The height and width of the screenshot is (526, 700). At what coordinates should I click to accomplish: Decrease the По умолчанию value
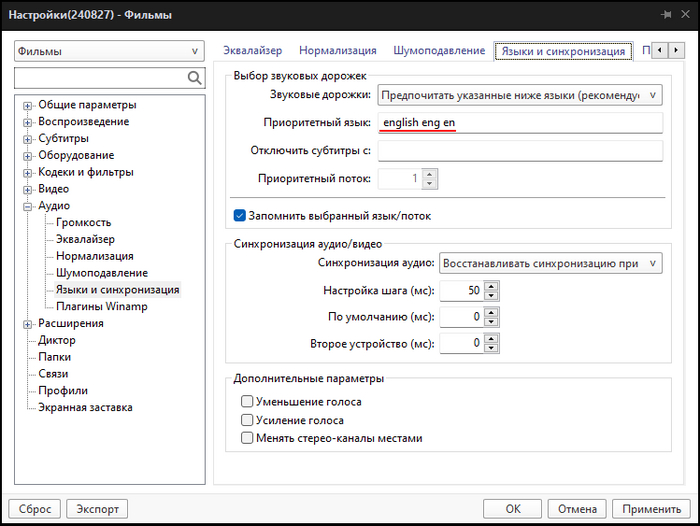491,322
